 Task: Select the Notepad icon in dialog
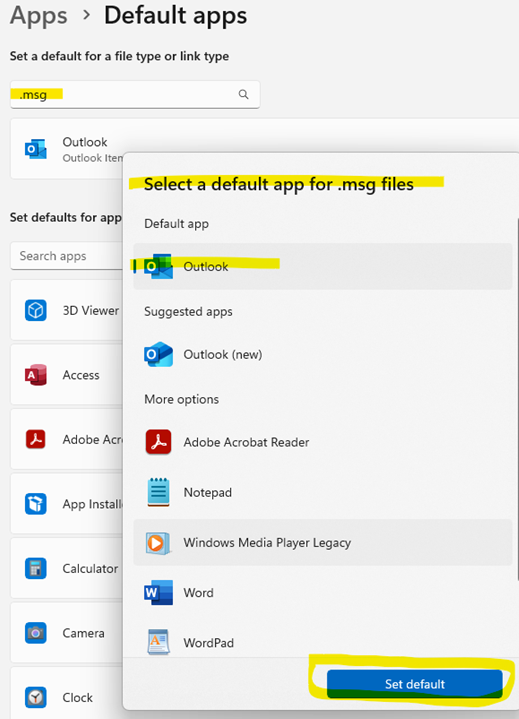[x=158, y=492]
